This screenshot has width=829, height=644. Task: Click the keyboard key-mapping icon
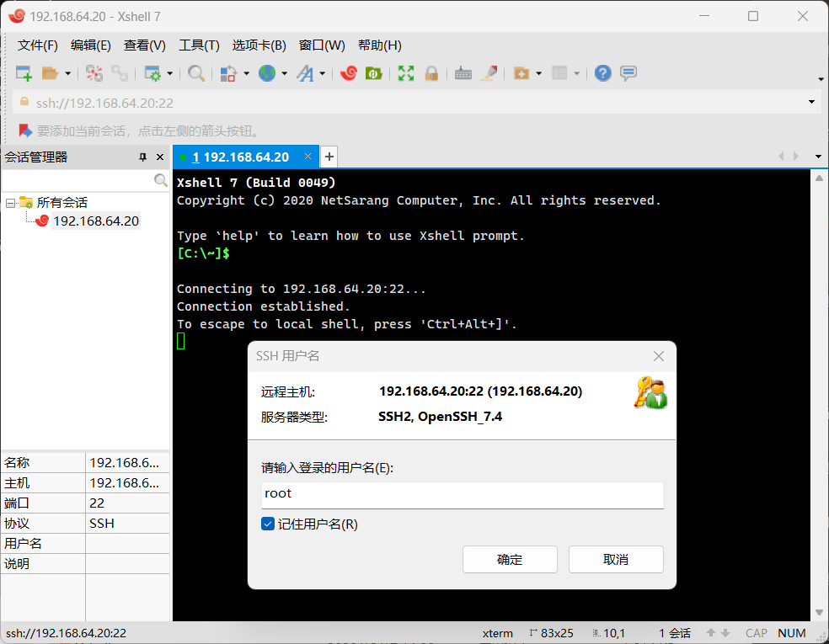pyautogui.click(x=463, y=73)
